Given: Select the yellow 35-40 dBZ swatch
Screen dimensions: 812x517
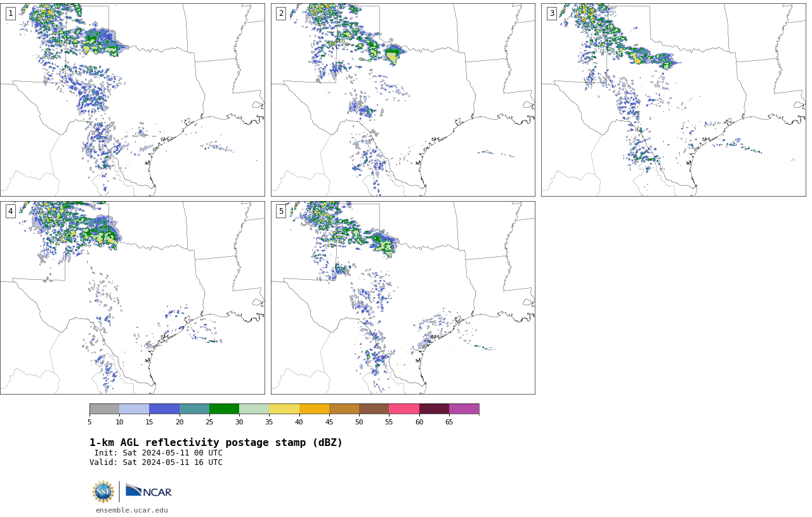Looking at the screenshot, I should (284, 409).
